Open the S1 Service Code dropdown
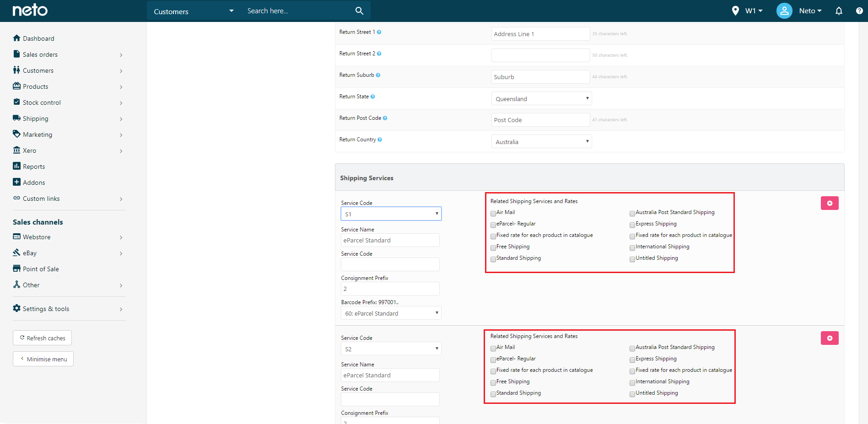Image resolution: width=868 pixels, height=424 pixels. point(391,214)
